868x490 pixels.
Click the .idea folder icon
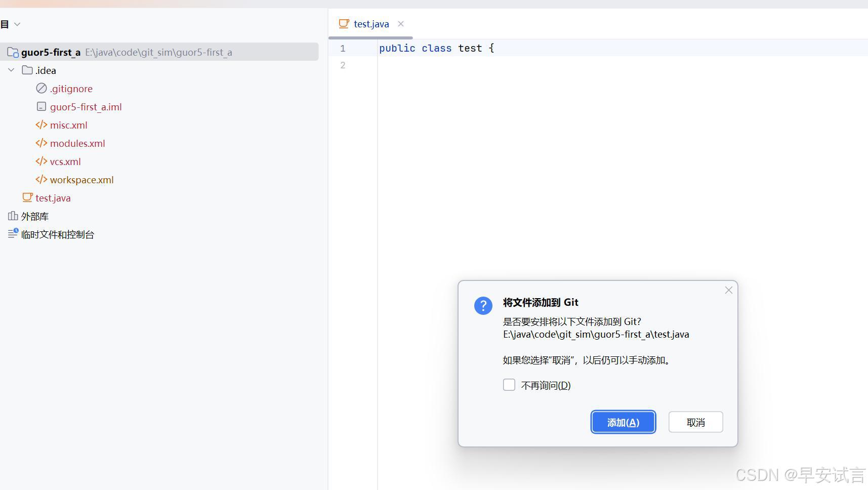(27, 70)
